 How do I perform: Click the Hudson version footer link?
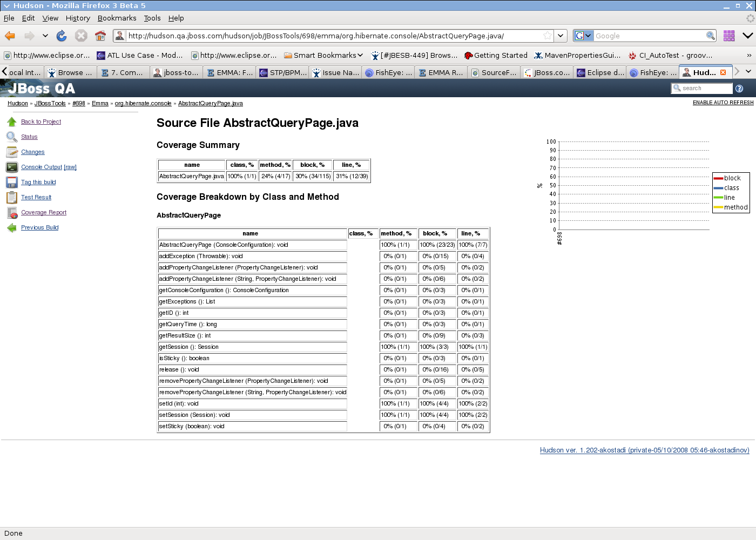pyautogui.click(x=645, y=450)
